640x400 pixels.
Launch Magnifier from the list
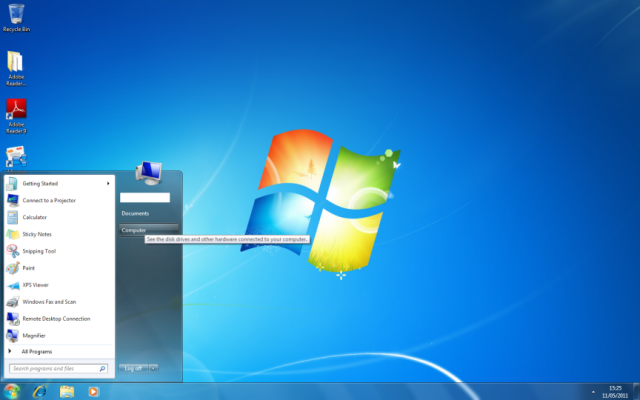click(x=59, y=336)
